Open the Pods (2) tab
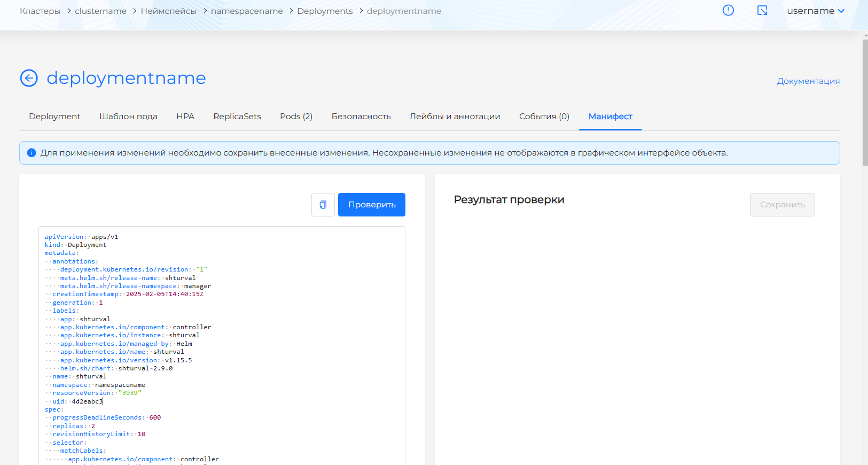Screen dimensions: 868x465 [x=296, y=117]
